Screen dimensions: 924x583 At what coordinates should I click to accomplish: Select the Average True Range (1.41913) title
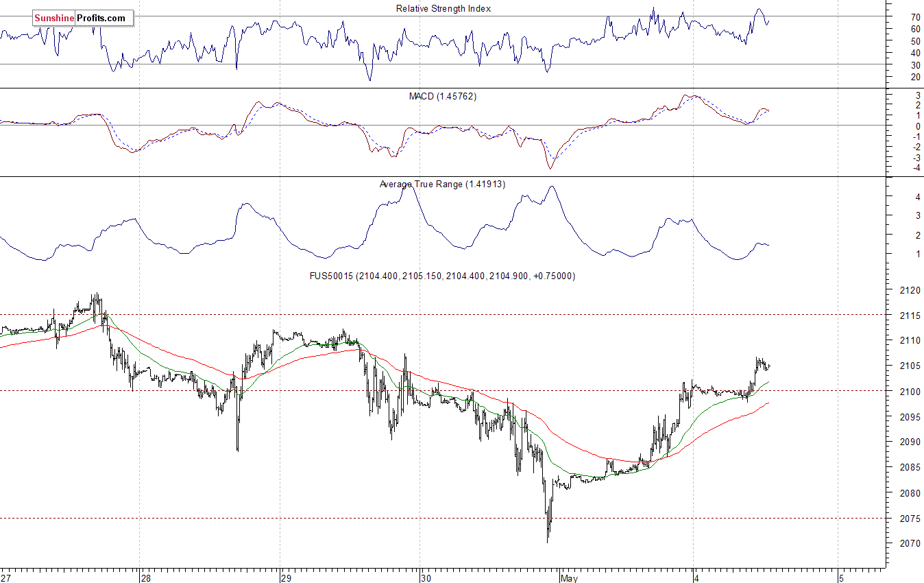coord(442,185)
